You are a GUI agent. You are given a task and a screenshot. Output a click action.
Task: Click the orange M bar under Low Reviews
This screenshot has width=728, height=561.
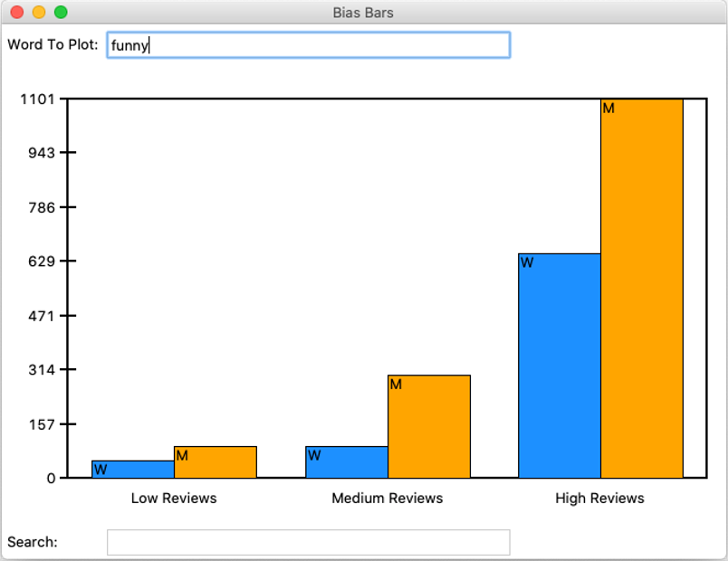pyautogui.click(x=213, y=461)
